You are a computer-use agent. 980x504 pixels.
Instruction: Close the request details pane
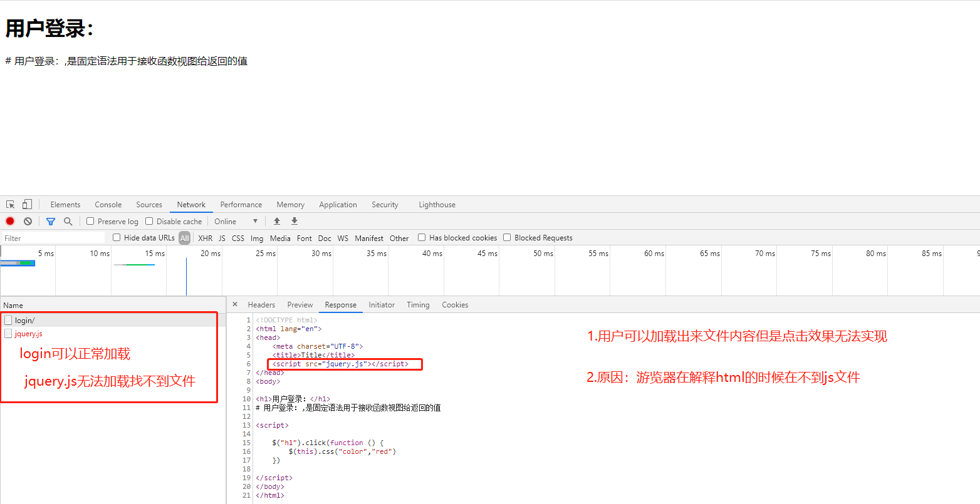tap(235, 304)
